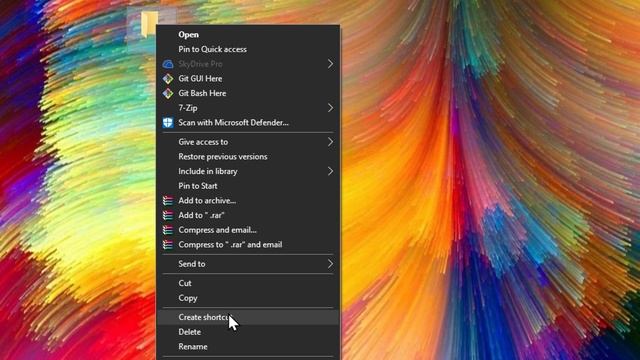The image size is (640, 360).
Task: Expand the Give access to submenu arrow
Action: [x=330, y=142]
